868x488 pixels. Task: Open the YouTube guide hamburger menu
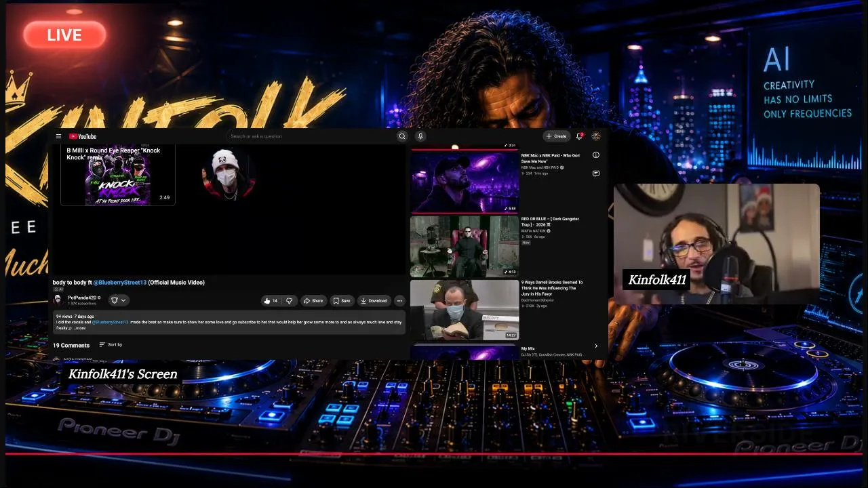pyautogui.click(x=58, y=136)
